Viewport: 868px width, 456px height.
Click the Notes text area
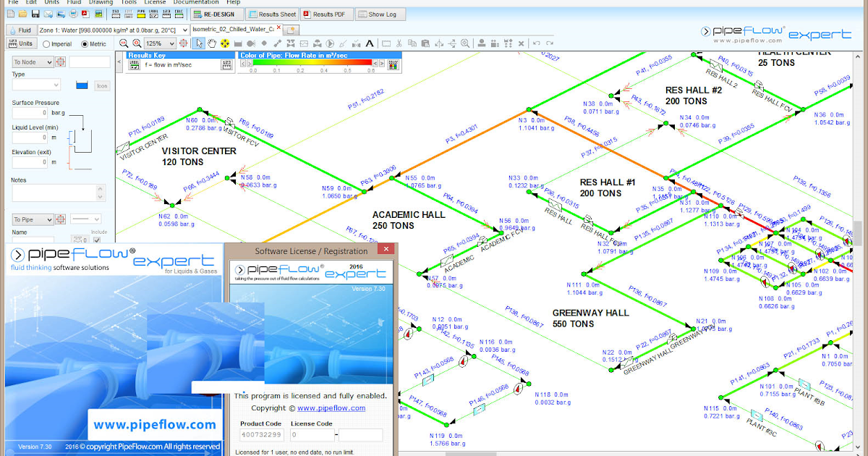[x=59, y=193]
